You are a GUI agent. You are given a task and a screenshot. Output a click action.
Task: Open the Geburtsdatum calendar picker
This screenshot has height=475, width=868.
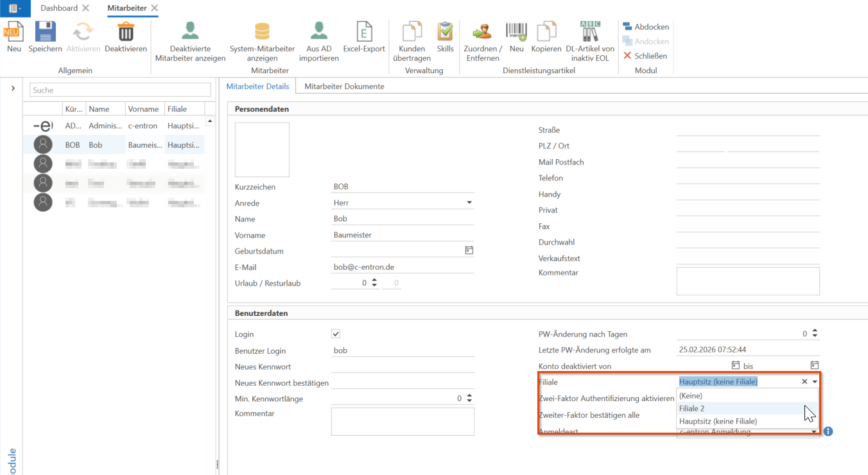click(x=469, y=250)
